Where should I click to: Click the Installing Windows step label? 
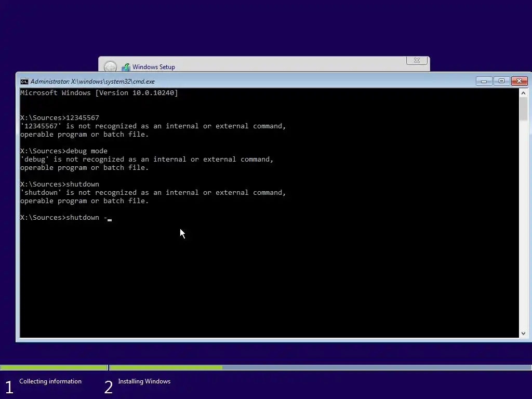click(144, 381)
